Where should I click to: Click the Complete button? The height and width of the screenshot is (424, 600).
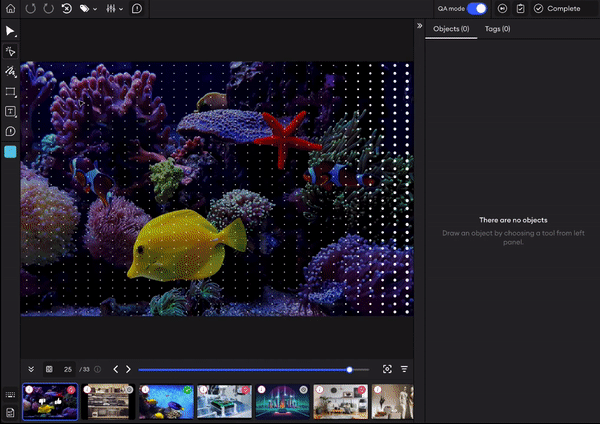point(556,8)
